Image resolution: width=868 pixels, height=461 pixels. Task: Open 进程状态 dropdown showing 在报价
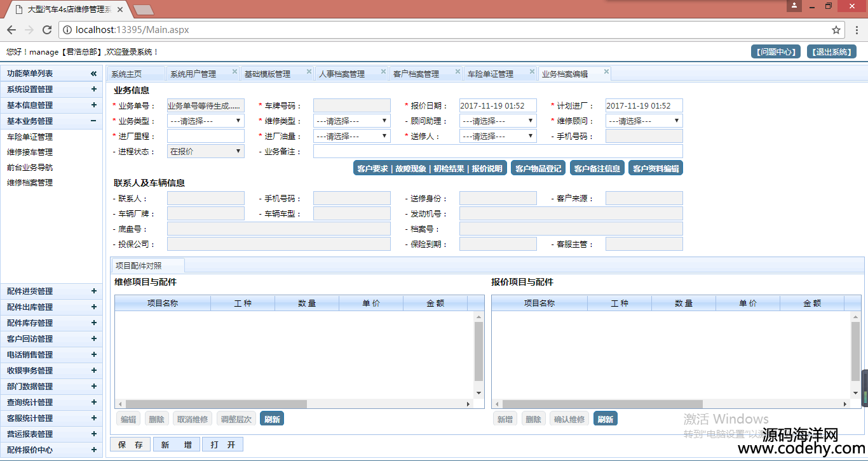[206, 151]
